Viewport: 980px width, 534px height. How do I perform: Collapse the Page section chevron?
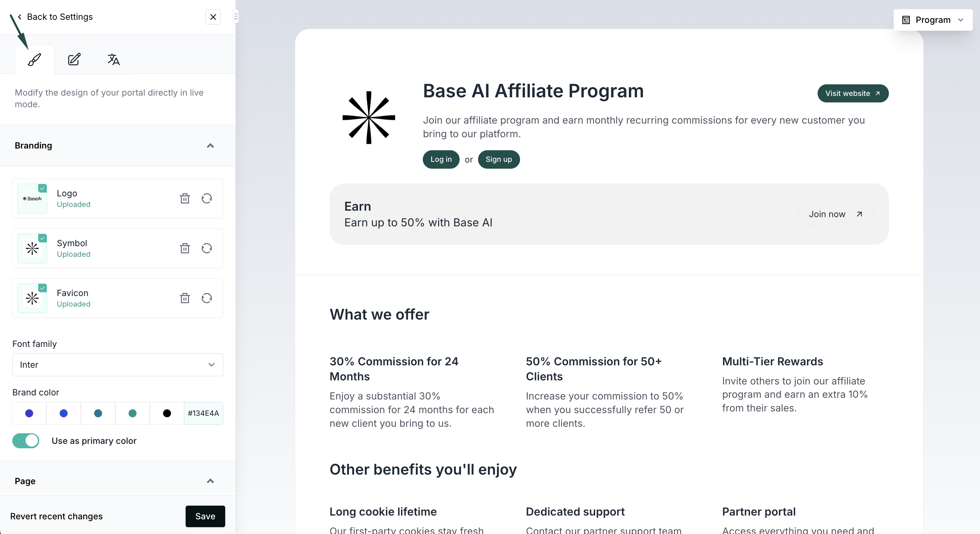click(211, 481)
